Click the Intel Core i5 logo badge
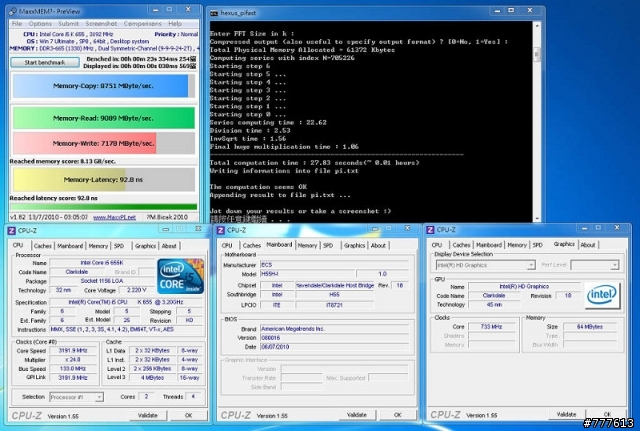Image resolution: width=640 pixels, height=431 pixels. coord(180,276)
